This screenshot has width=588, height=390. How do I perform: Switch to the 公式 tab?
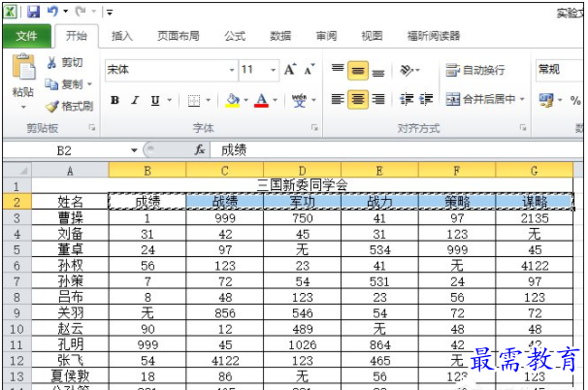tap(235, 36)
